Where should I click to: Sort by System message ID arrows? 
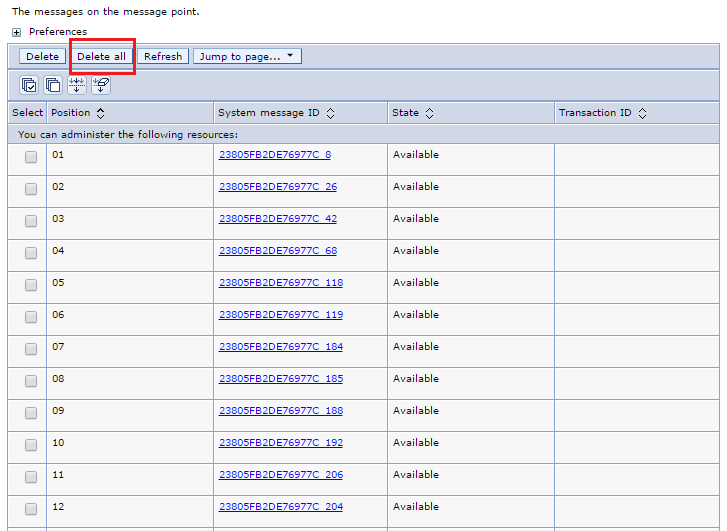[330, 113]
